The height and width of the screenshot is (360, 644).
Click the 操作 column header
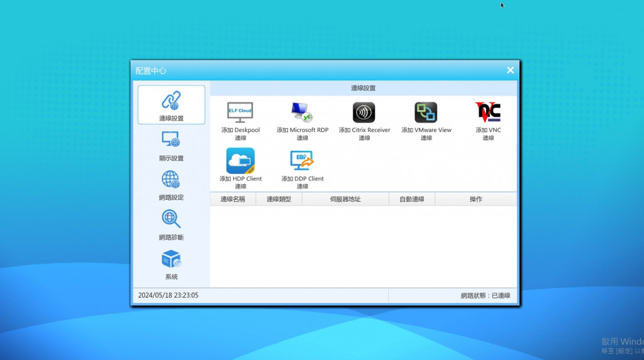475,199
